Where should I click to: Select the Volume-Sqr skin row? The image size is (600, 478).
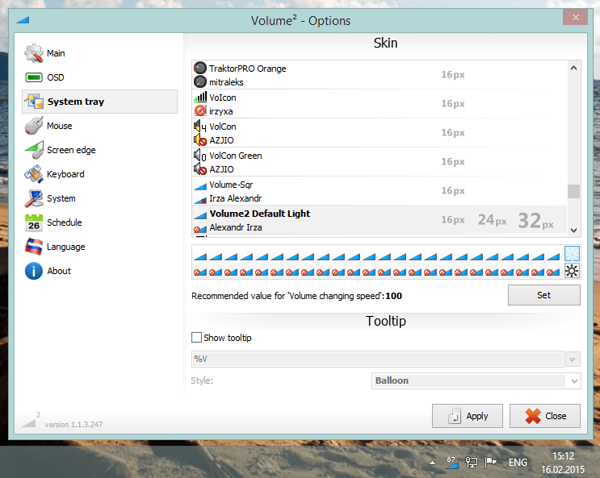[x=379, y=191]
